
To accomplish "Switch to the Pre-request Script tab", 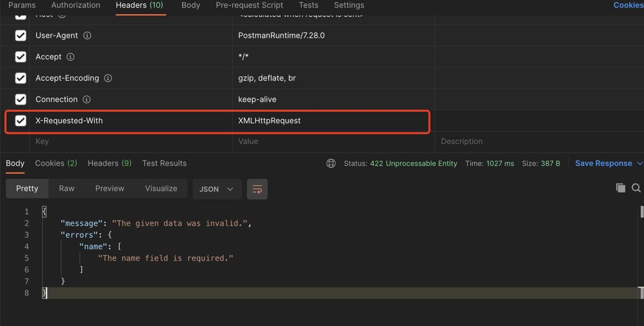I will [x=249, y=5].
